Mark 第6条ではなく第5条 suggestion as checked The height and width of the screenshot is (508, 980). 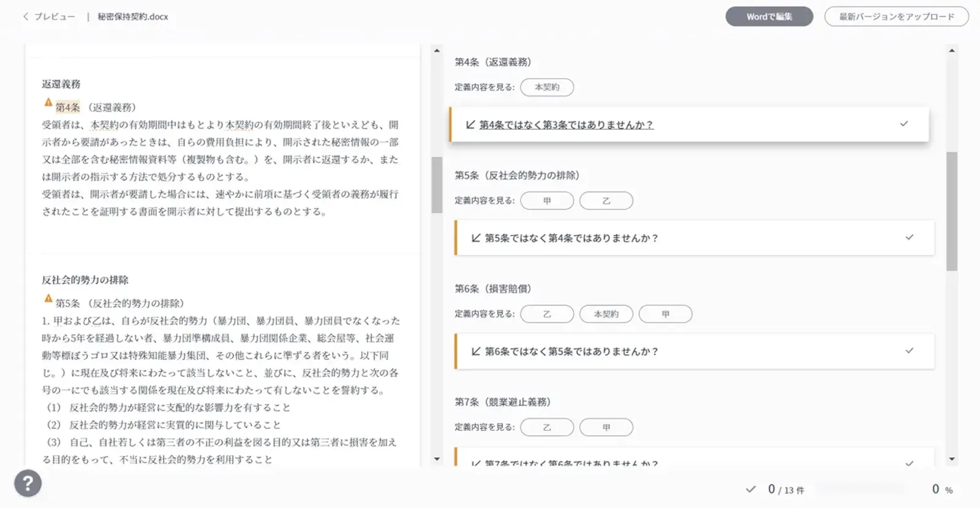pyautogui.click(x=909, y=351)
